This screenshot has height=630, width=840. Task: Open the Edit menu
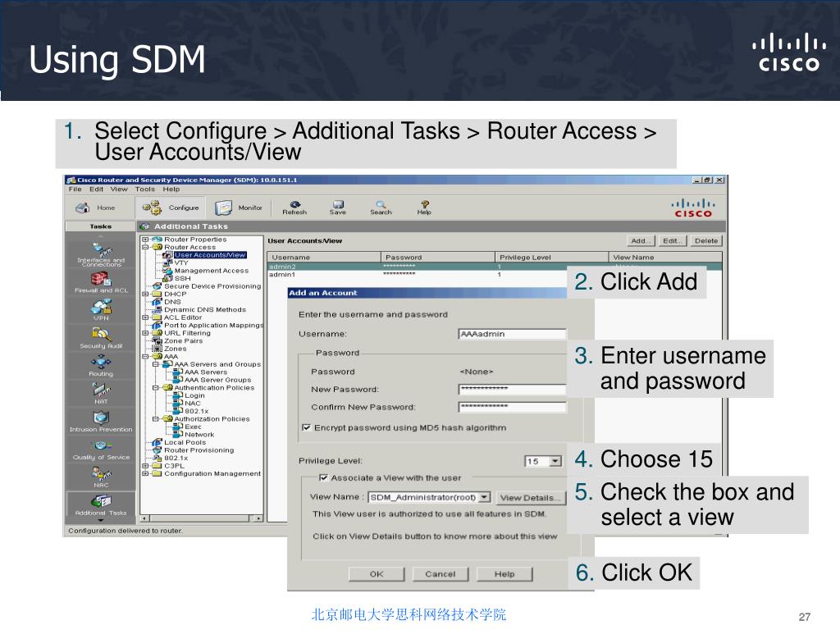click(97, 189)
